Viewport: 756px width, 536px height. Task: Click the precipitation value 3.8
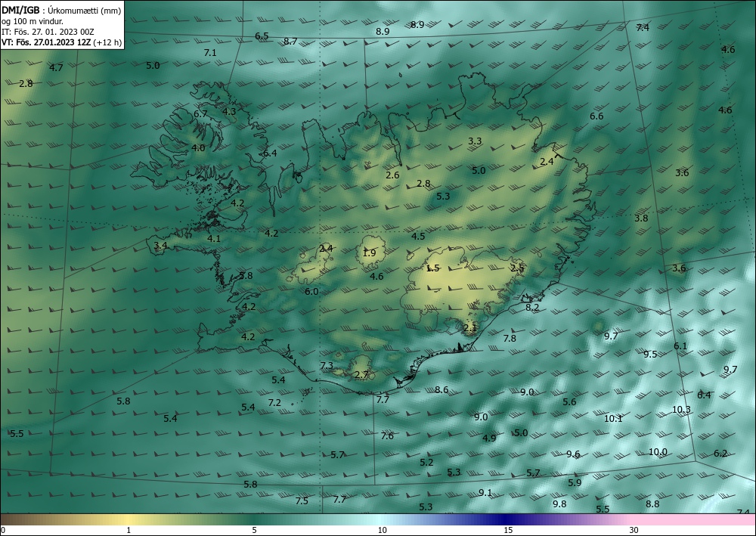641,218
